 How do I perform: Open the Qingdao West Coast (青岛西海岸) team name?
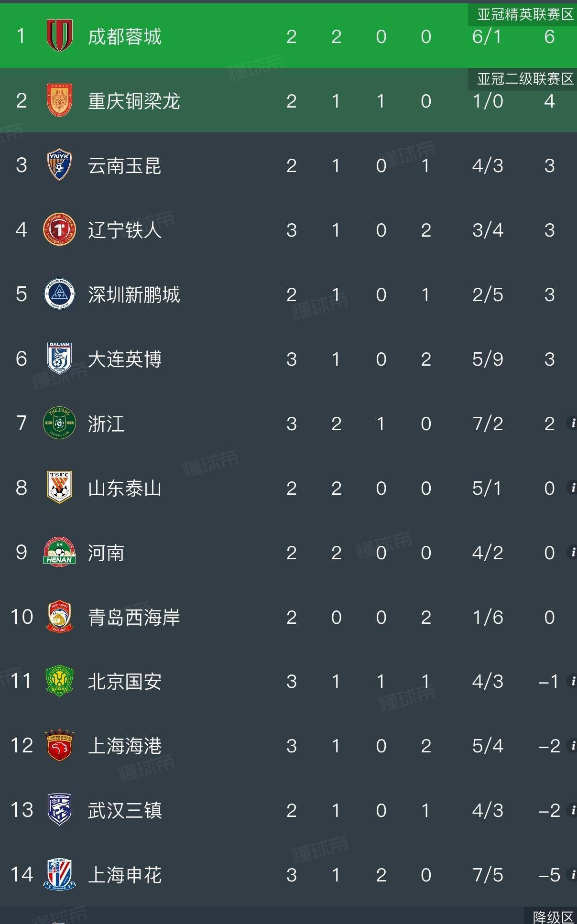[x=134, y=617]
